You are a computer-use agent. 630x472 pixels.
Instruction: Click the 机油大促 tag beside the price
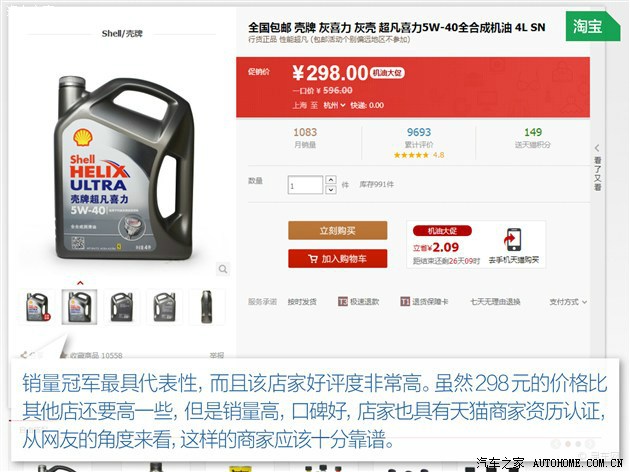[387, 73]
